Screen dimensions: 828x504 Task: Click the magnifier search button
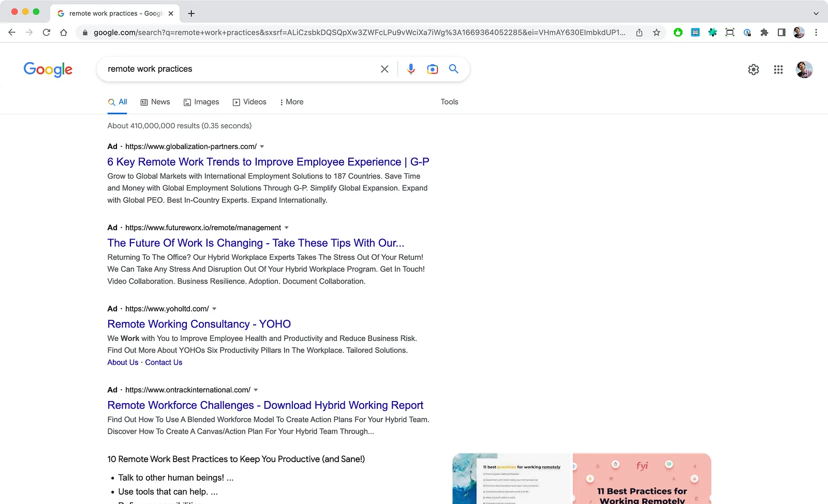[x=454, y=69]
